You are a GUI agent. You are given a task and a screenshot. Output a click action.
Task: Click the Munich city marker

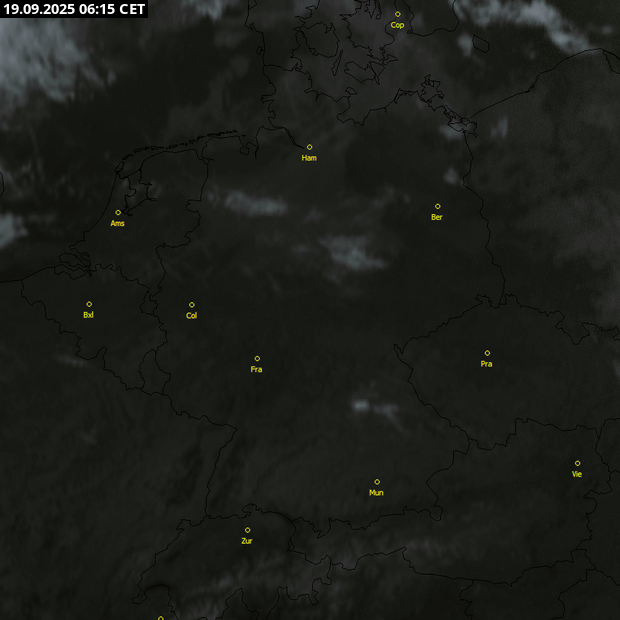point(377,482)
